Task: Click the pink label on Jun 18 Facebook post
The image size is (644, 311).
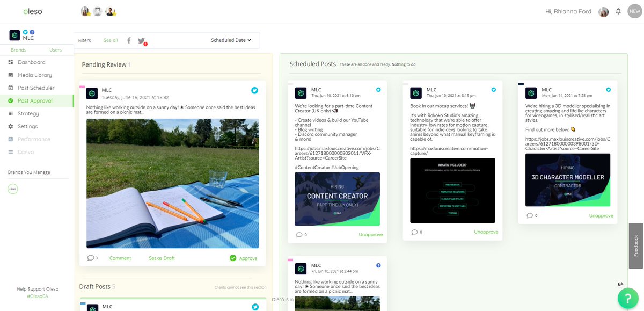Action: coord(290,260)
